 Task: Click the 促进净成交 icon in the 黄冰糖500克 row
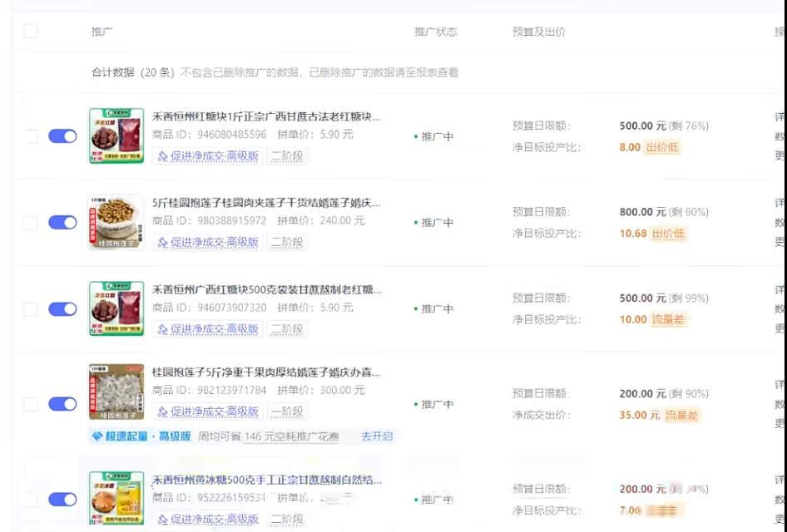pos(162,520)
